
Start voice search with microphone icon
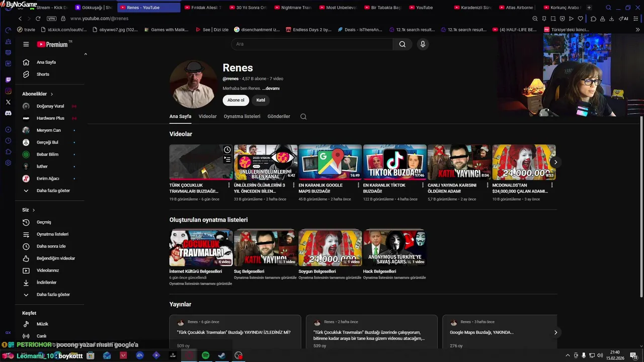point(423,44)
